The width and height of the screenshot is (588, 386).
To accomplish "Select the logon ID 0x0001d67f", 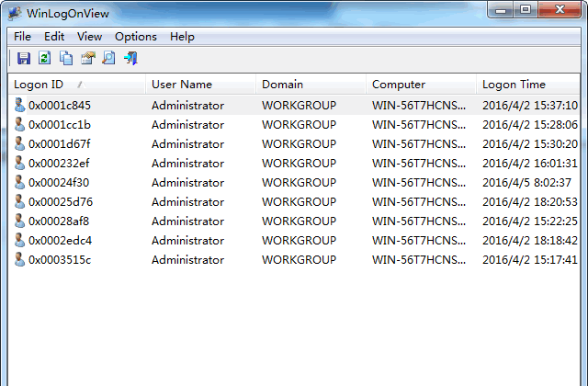I will click(60, 144).
